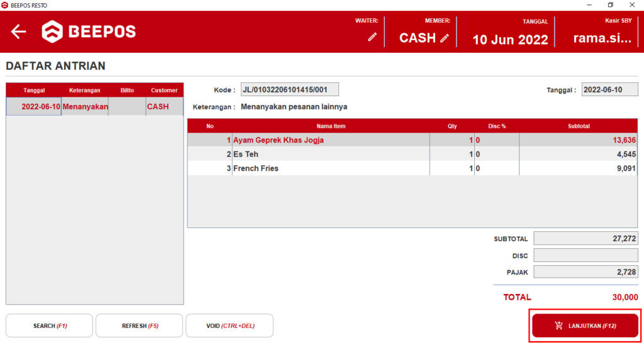Close the BEEPOS RESTO window
The height and width of the screenshot is (343, 644).
click(632, 5)
